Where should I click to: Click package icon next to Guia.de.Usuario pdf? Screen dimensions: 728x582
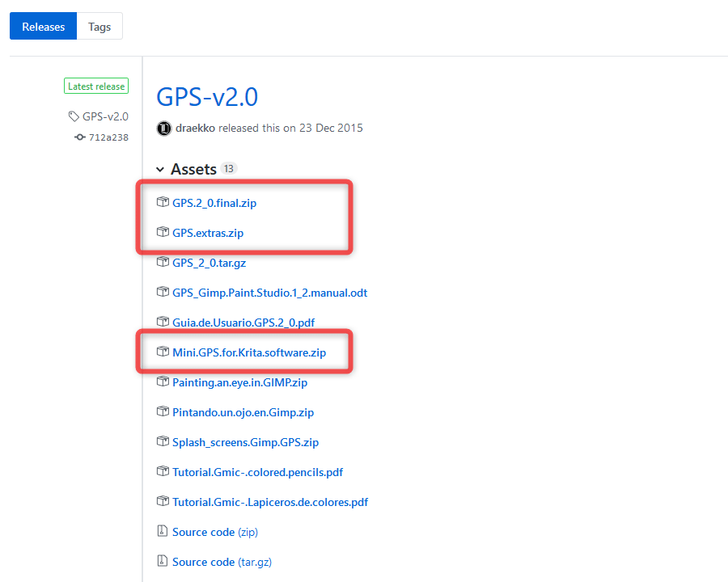click(x=163, y=321)
